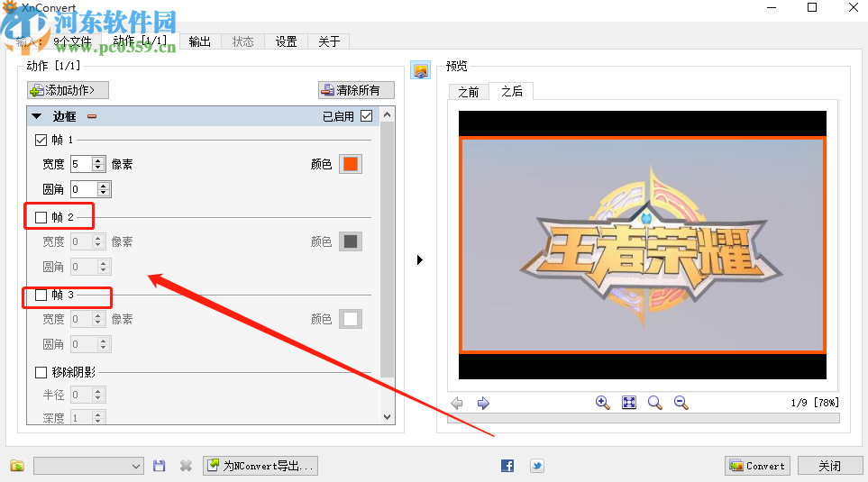
Task: Enable the 移除阴影 checkbox
Action: (x=41, y=372)
